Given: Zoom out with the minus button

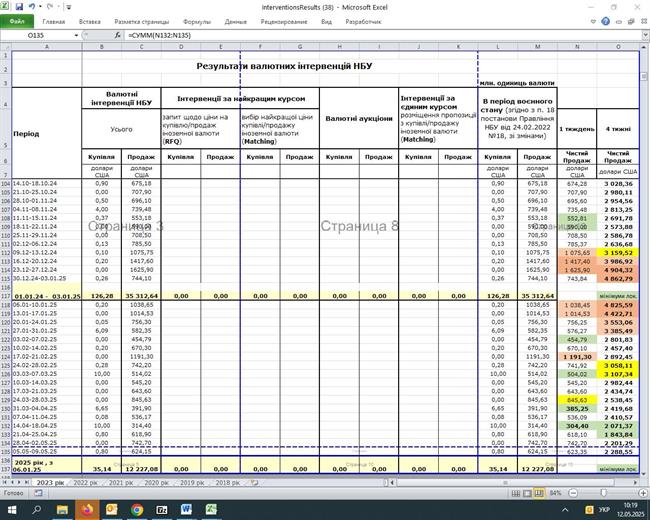Looking at the screenshot, I should click(573, 493).
